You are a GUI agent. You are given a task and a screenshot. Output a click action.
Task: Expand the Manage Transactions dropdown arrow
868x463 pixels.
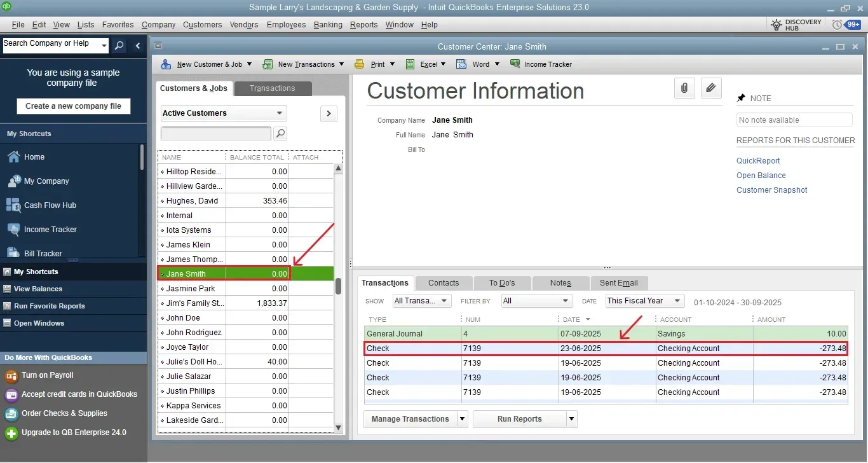(x=462, y=418)
